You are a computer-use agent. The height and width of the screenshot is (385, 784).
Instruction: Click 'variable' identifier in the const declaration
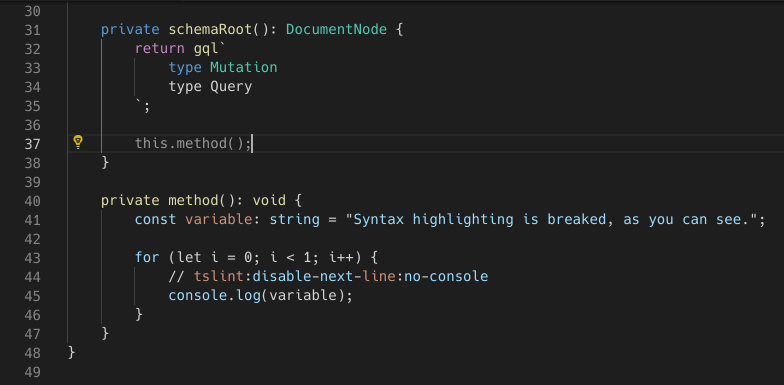click(218, 220)
